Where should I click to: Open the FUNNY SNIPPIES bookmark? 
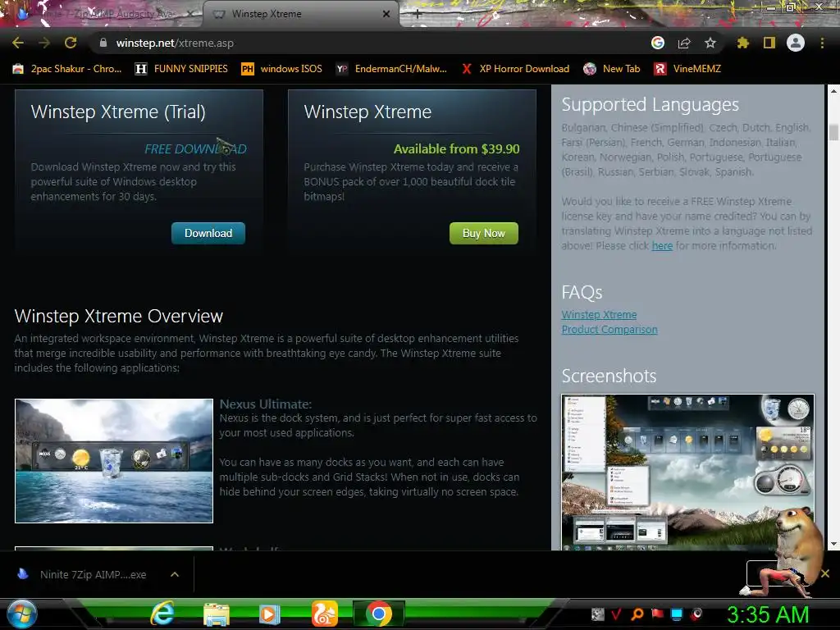pos(181,69)
